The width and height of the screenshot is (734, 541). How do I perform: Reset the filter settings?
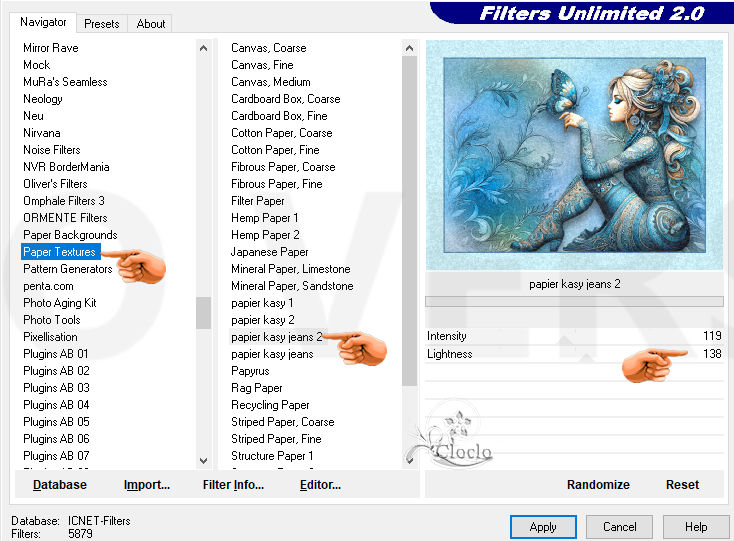tap(682, 484)
